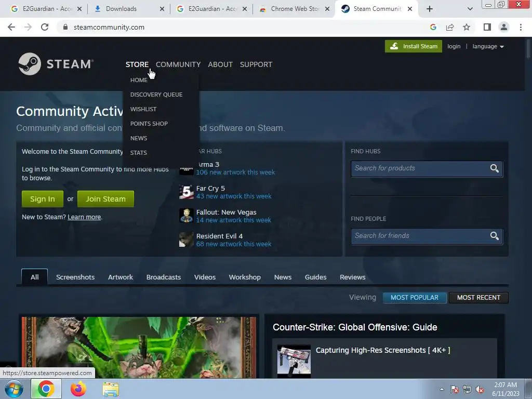Open Fallout: New Vegas hub icon
This screenshot has width=532, height=399.
(x=187, y=216)
